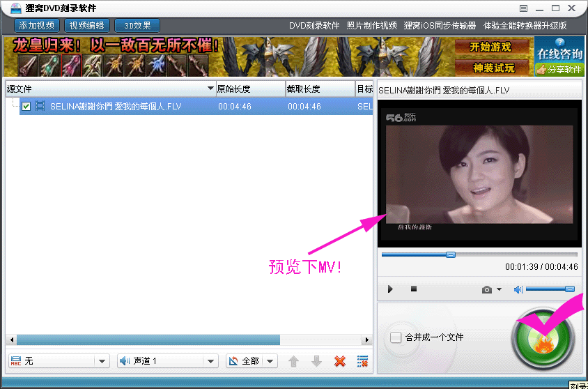Image resolution: width=588 pixels, height=389 pixels.
Task: Click the green burn disc button
Action: tap(543, 338)
